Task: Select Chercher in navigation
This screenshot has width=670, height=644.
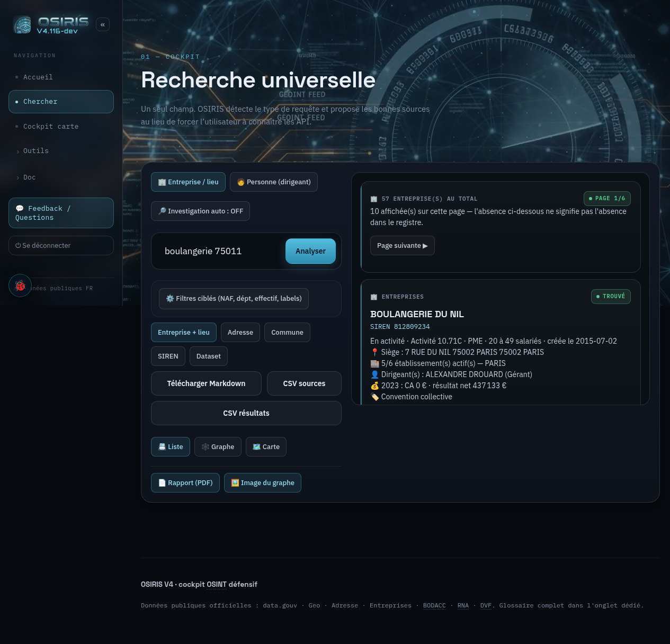Action: pos(61,102)
